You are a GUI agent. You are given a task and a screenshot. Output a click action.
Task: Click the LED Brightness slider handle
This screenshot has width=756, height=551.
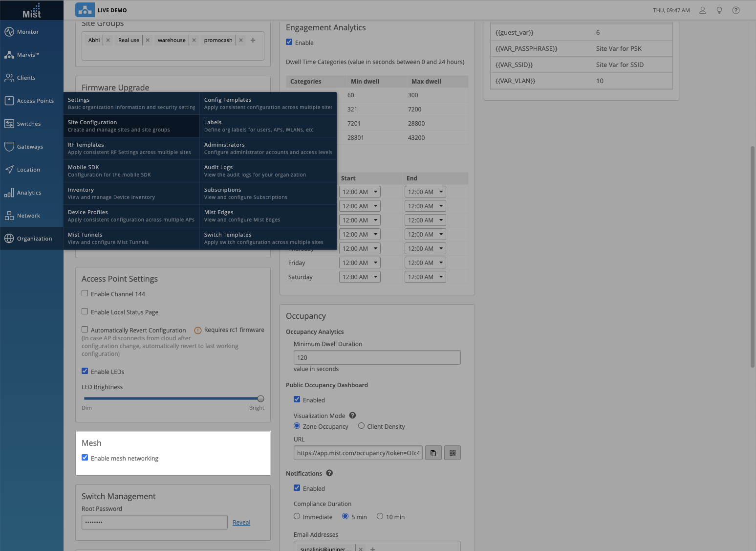[x=260, y=398]
